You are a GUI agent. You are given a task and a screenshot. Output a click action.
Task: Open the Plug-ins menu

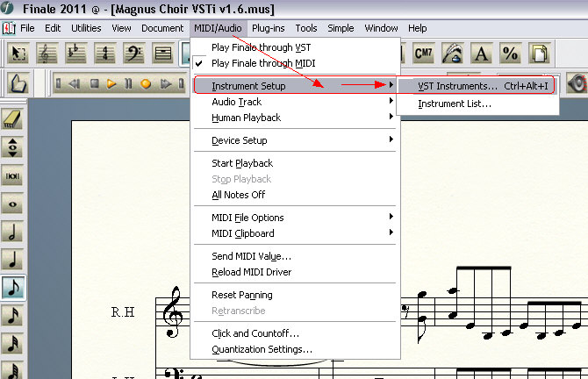269,28
